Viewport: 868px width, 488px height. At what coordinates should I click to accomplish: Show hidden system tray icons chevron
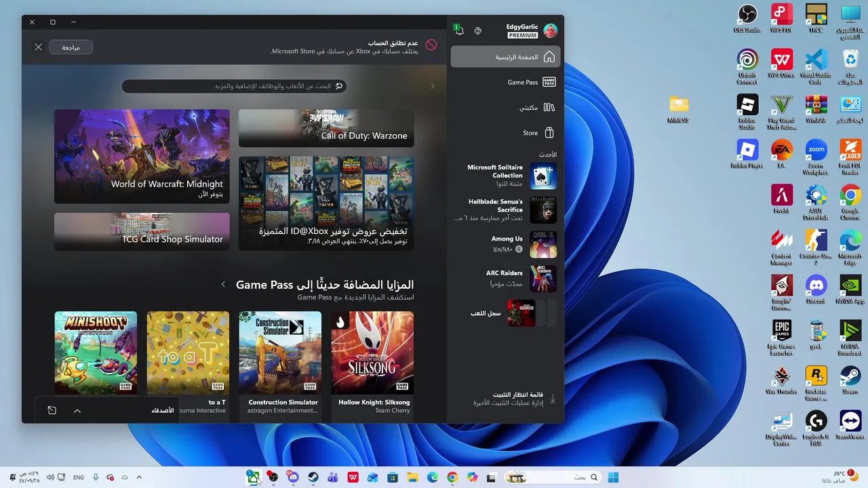click(x=140, y=477)
